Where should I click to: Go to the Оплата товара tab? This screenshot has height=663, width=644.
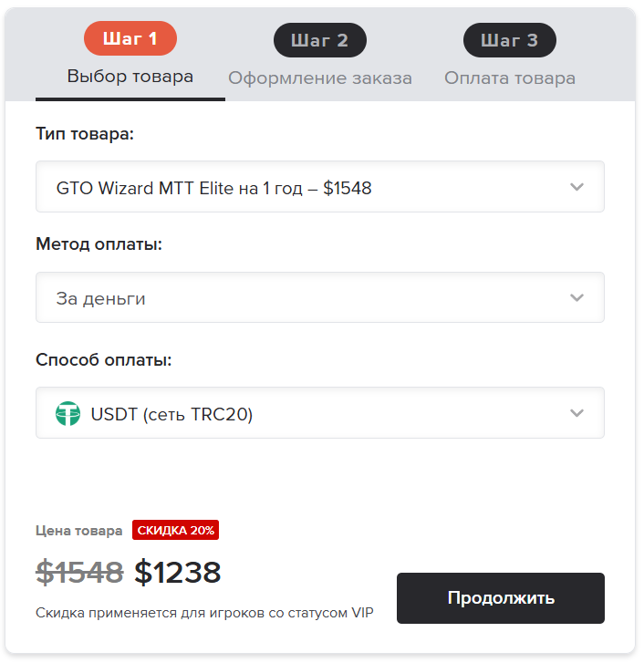tap(510, 78)
